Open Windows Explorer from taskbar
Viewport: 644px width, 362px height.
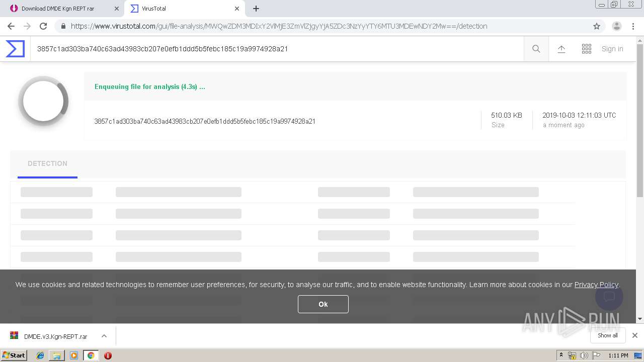click(x=57, y=355)
